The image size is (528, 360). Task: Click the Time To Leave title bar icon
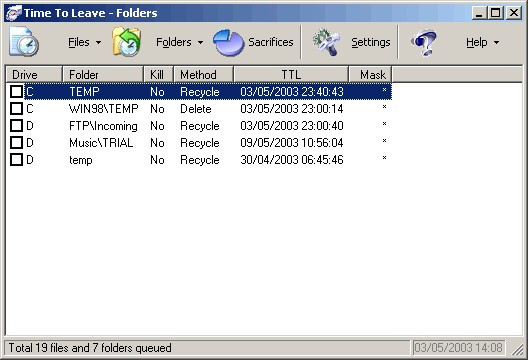coord(14,13)
